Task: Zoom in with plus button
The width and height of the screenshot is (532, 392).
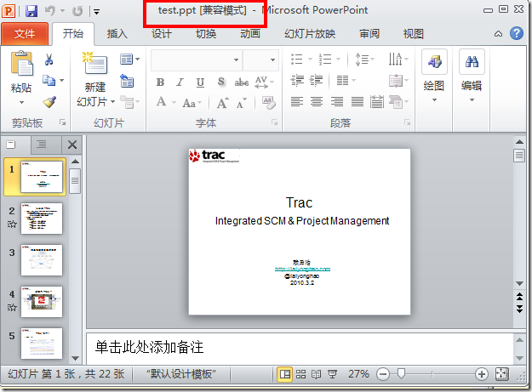Action: coord(482,374)
